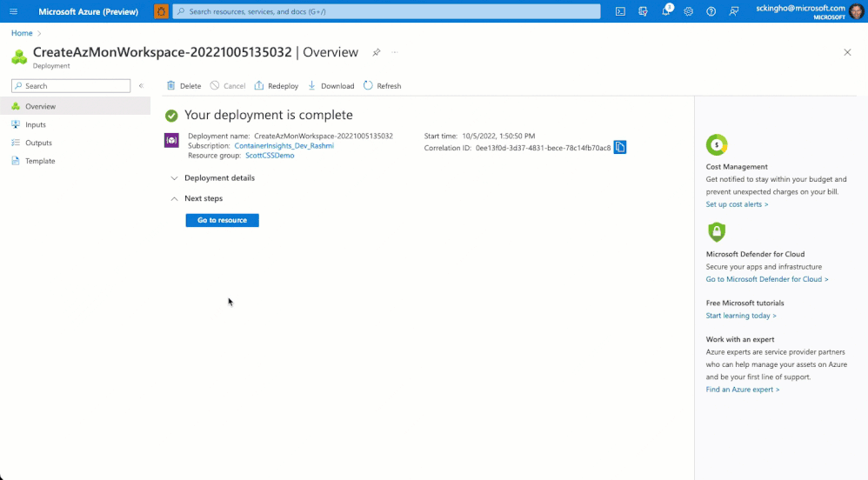Open the notifications bell
Screen dimensions: 868x480
point(666,10)
